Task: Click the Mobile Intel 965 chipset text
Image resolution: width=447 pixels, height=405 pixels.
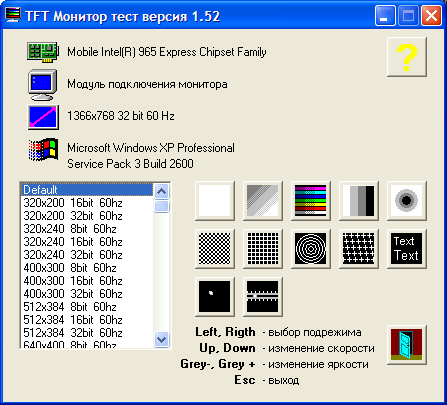Action: (x=167, y=52)
